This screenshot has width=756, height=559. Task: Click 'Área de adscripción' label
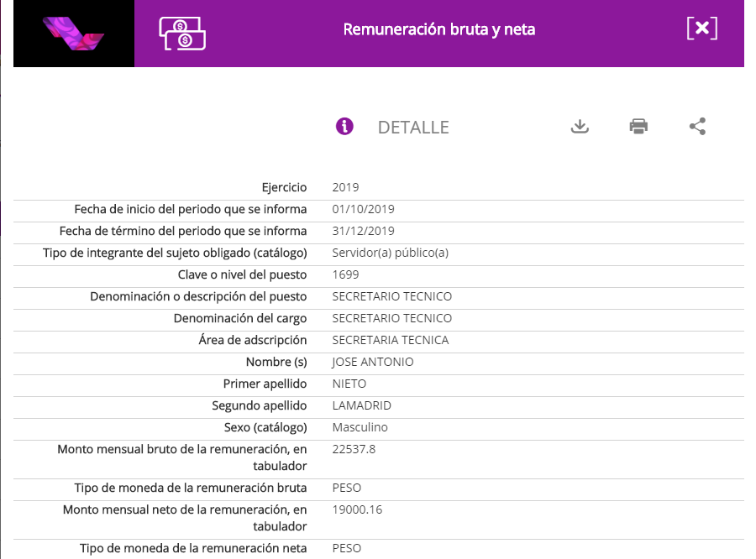[253, 340]
